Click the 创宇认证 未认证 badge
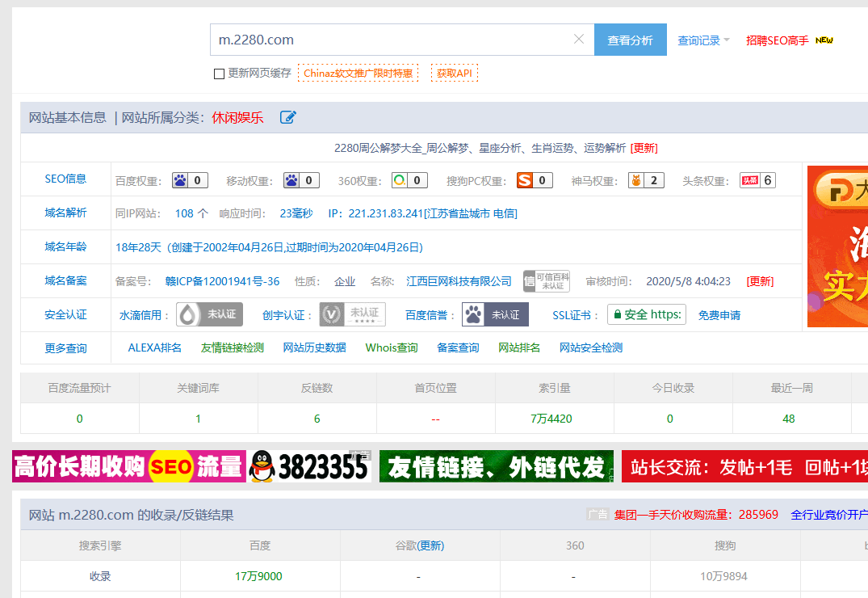Screen dimensions: 868x598 [352, 314]
